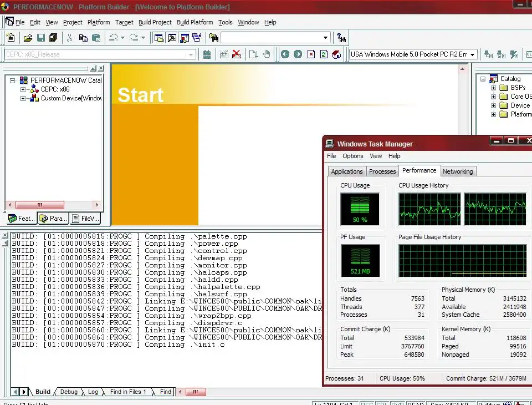532x405 pixels.
Task: Click the document download arrow icon
Action: pyautogui.click(x=253, y=54)
